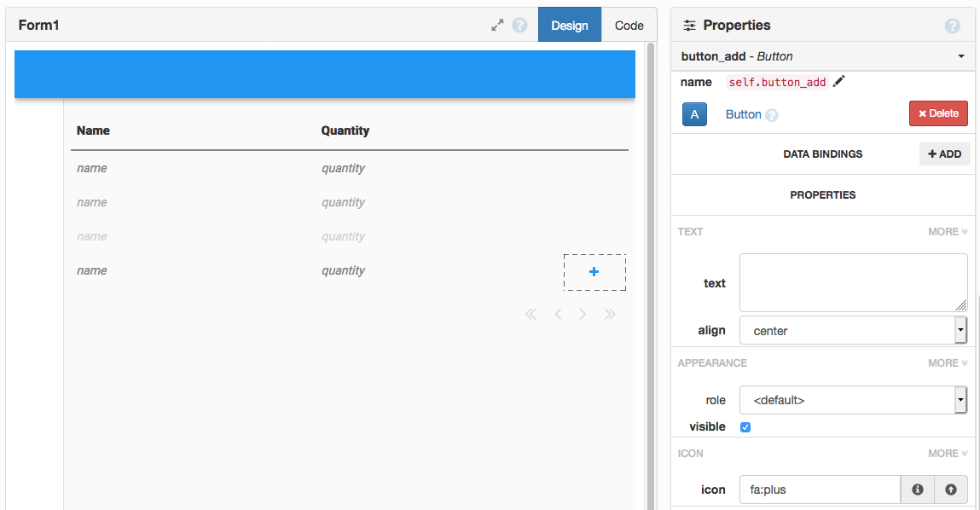Switch to the Code tab
Image resolution: width=980 pixels, height=510 pixels.
click(629, 26)
